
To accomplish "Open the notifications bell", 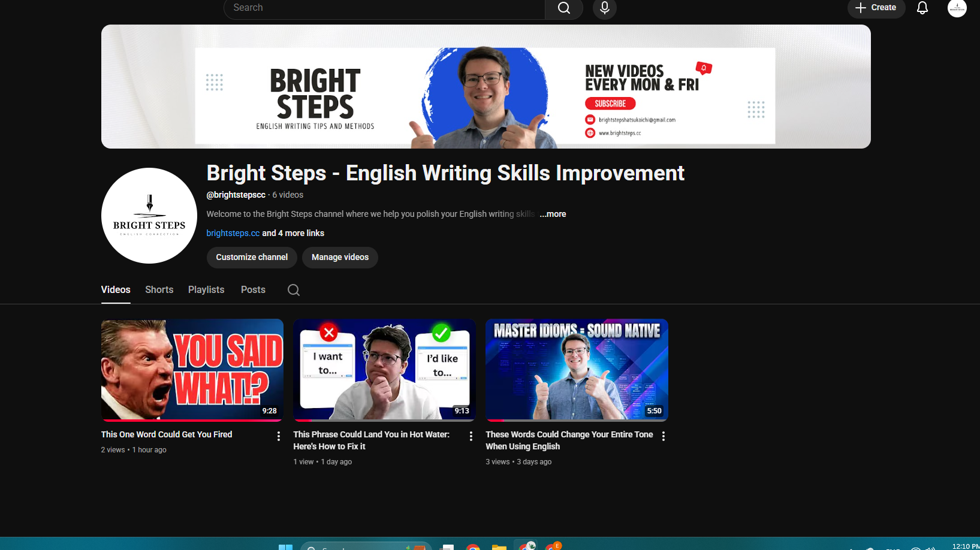I will click(x=922, y=8).
